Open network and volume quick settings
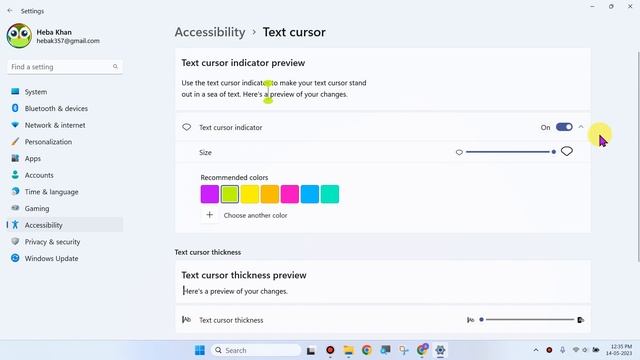This screenshot has height=360, width=640. point(580,350)
